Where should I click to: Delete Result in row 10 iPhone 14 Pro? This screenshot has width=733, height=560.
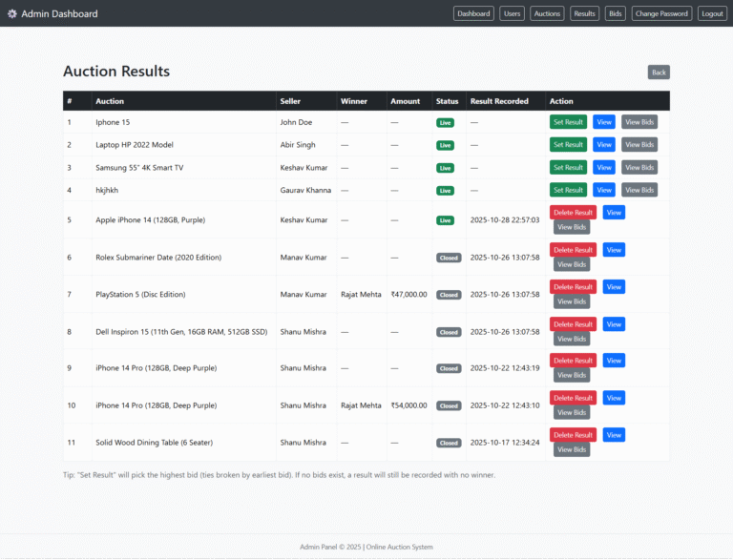point(573,398)
